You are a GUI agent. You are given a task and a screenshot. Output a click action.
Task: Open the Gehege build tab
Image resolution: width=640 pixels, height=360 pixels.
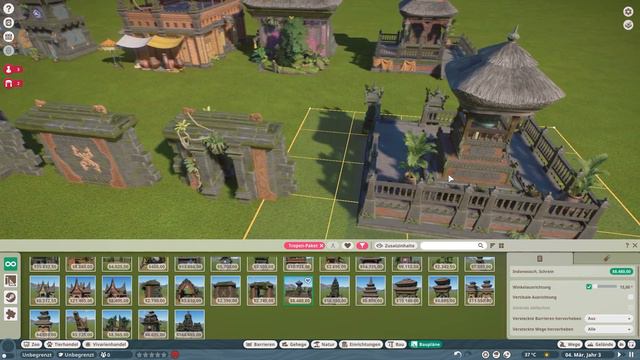pyautogui.click(x=294, y=344)
